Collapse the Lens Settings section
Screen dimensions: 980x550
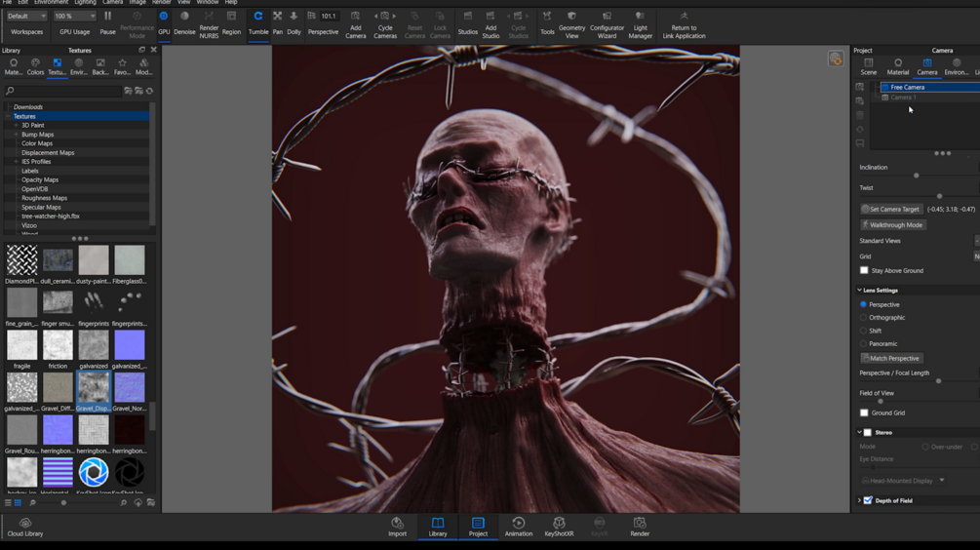(859, 290)
